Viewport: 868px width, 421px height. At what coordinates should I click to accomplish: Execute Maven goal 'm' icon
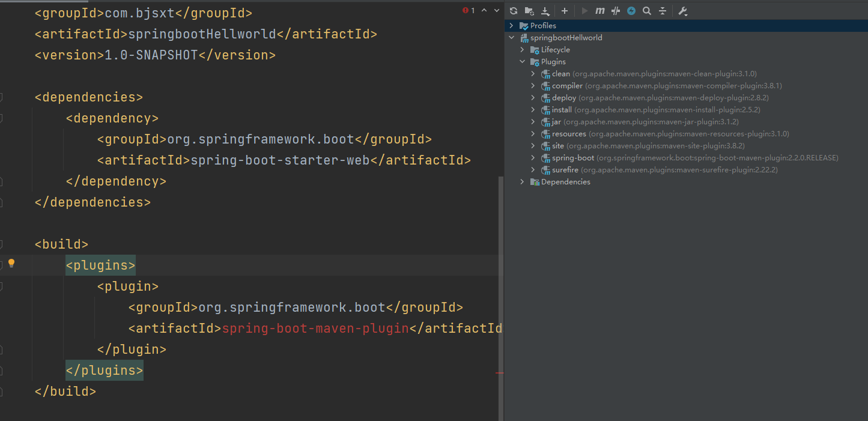pyautogui.click(x=600, y=11)
